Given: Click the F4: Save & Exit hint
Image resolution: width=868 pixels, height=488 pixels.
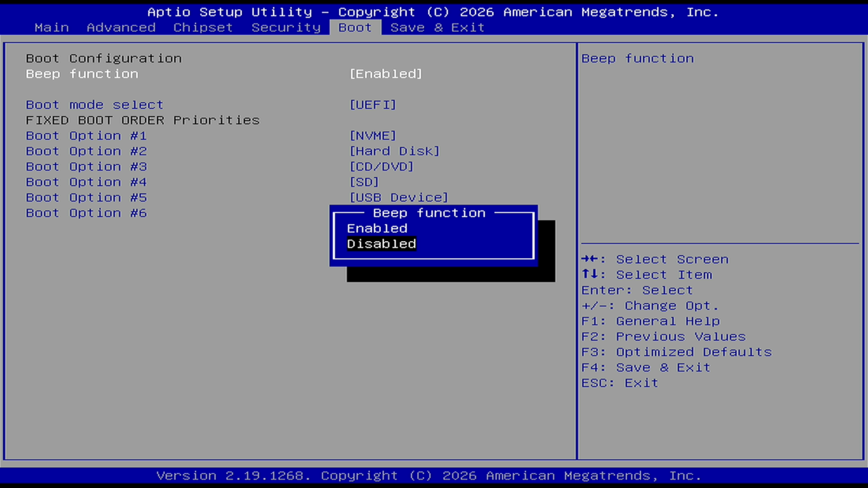Looking at the screenshot, I should [646, 368].
